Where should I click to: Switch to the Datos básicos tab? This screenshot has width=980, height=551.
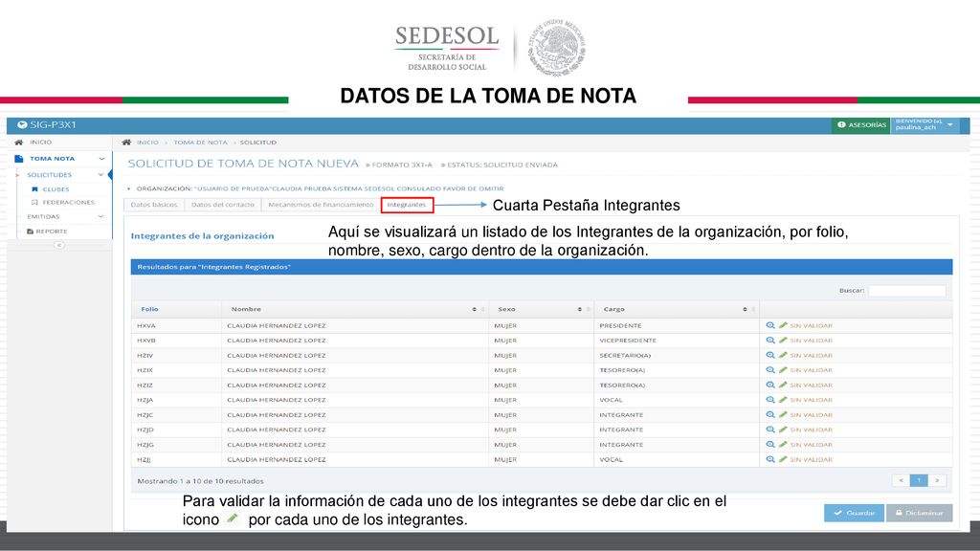pyautogui.click(x=154, y=205)
